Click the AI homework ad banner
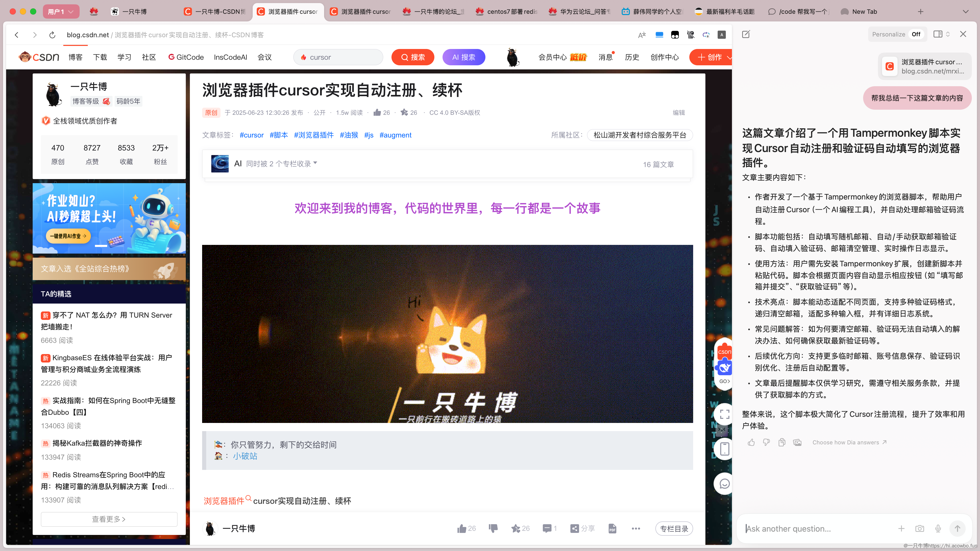This screenshot has width=980, height=551. (x=109, y=218)
